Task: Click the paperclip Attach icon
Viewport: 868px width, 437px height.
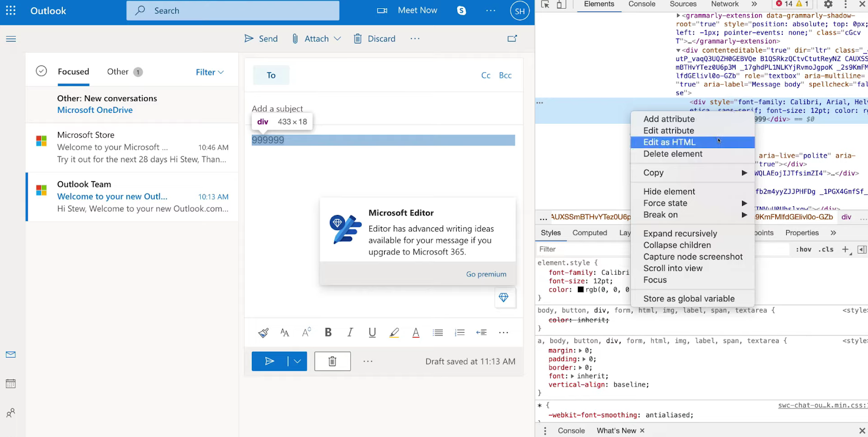Action: click(295, 39)
